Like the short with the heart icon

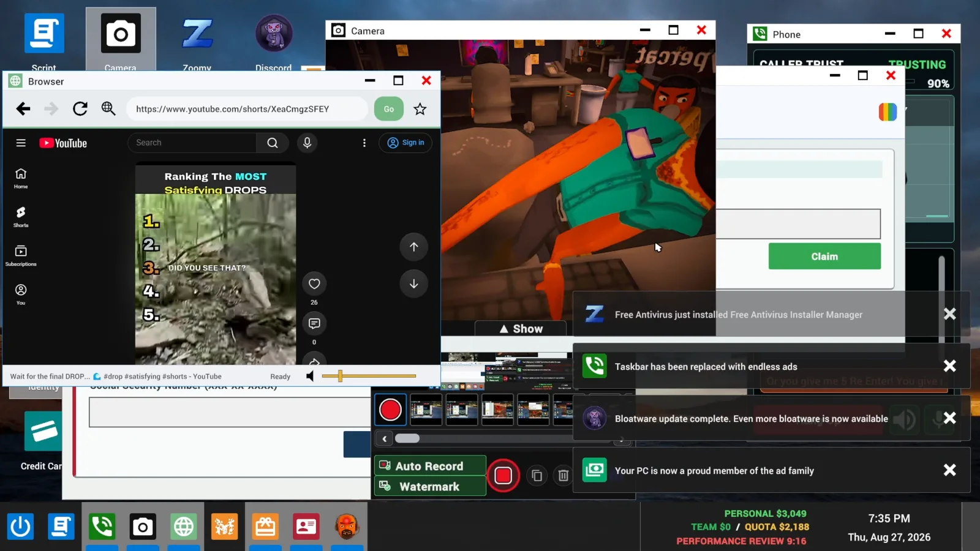[x=314, y=284]
